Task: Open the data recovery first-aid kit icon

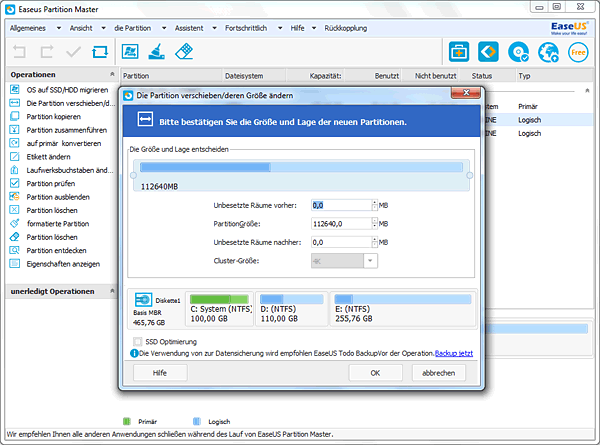Action: coord(459,52)
